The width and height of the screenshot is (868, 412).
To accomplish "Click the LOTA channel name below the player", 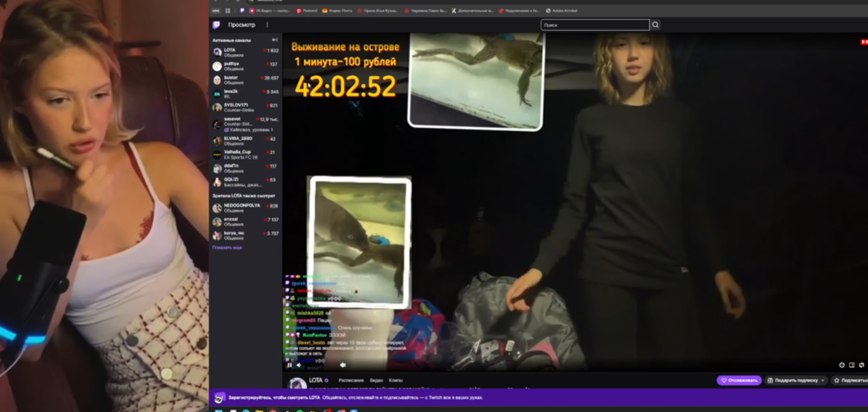I will (x=316, y=380).
